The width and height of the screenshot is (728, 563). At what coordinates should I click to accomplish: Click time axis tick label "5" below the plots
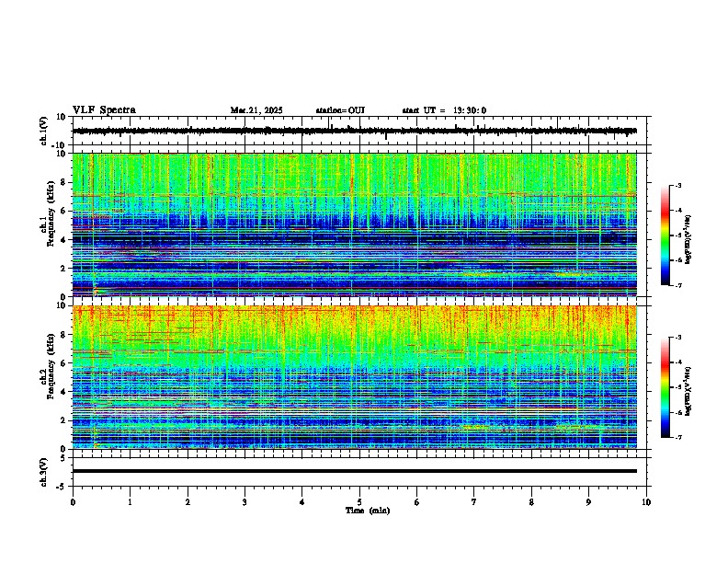pyautogui.click(x=359, y=502)
